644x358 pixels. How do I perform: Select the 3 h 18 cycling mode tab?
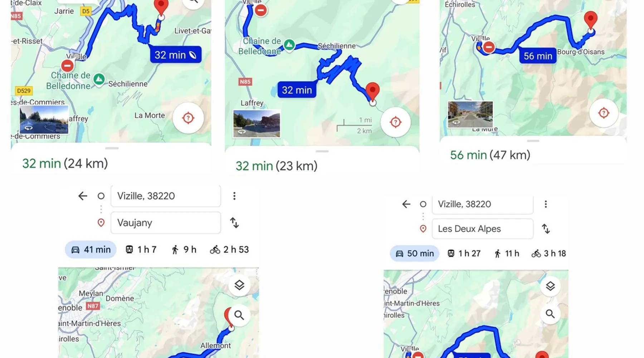(x=548, y=253)
